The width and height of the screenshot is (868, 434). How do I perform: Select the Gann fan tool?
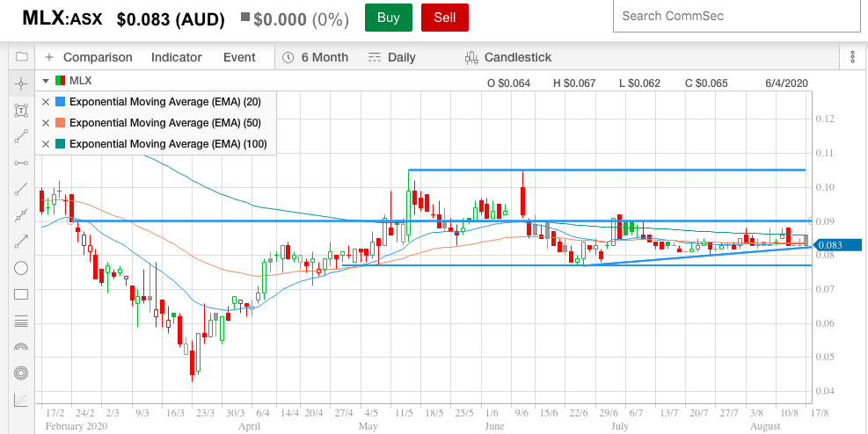point(21,399)
